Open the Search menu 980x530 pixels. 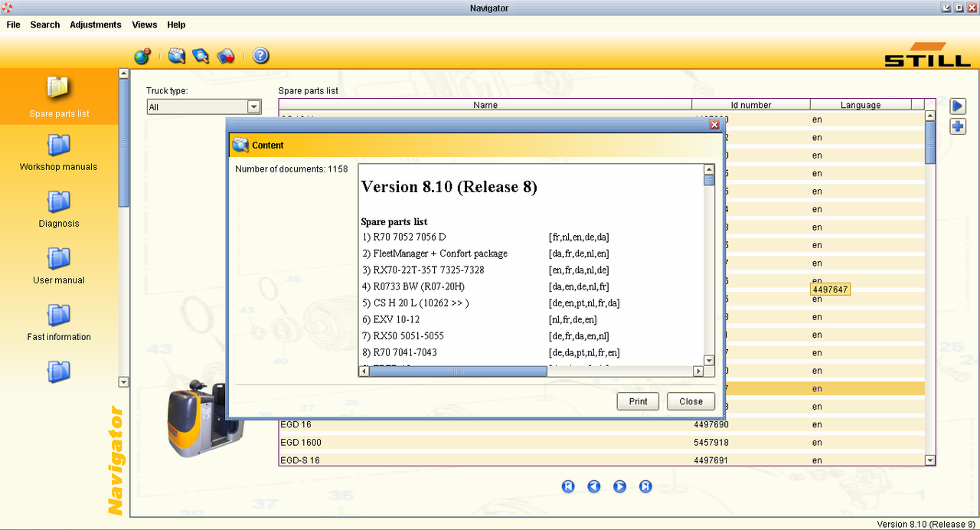click(45, 25)
